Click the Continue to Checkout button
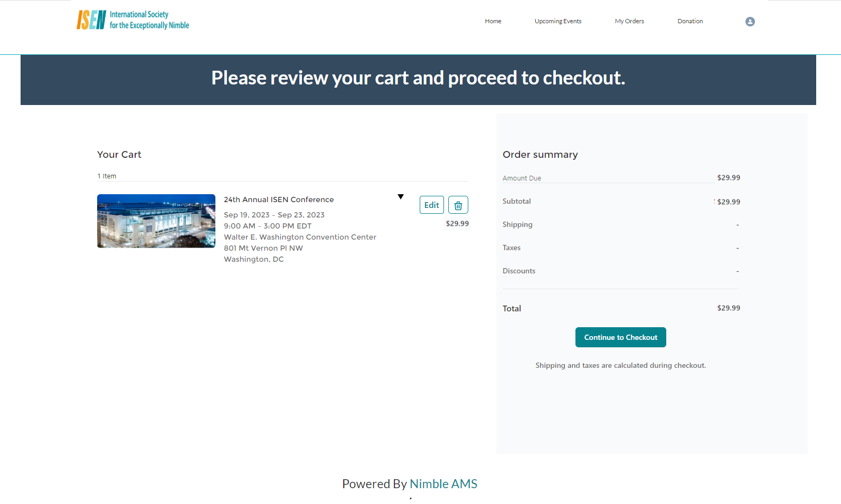 [x=620, y=337]
